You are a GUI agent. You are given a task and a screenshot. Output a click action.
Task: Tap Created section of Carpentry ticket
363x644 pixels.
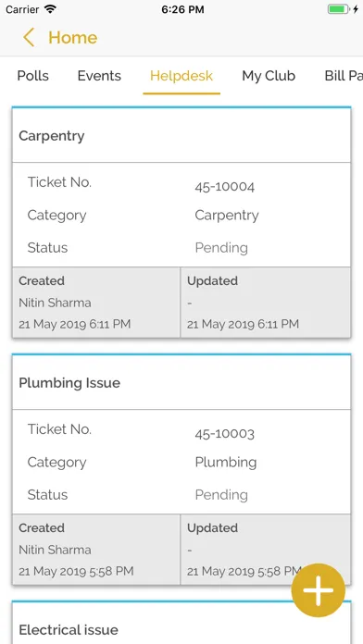tap(96, 303)
